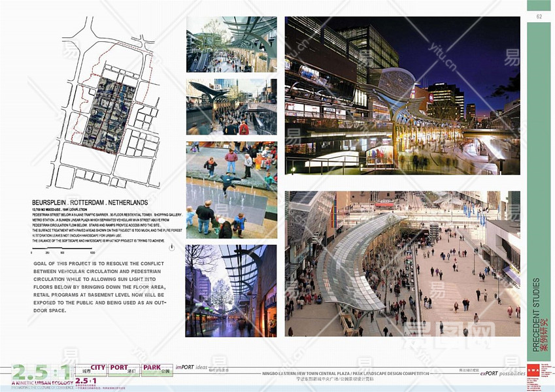
Task: Click the exPORT possibilities label
Action: coord(503,373)
